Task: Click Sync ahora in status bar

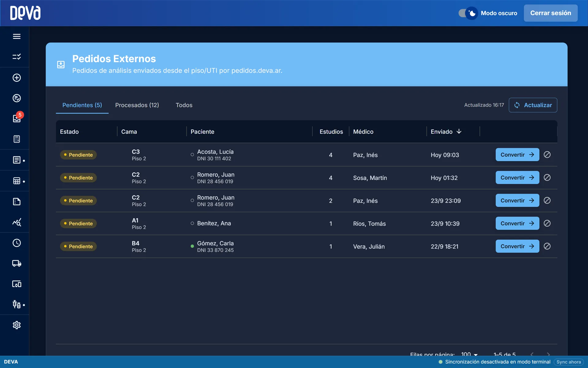Action: [x=568, y=362]
